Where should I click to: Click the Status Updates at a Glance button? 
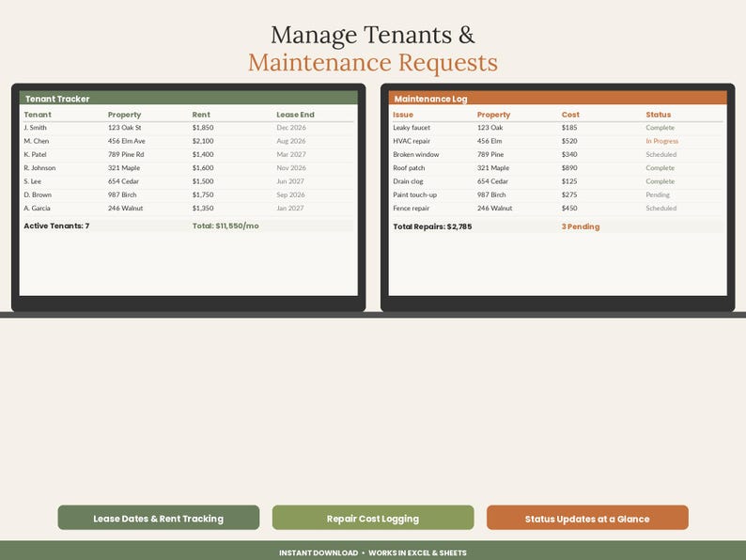point(587,518)
